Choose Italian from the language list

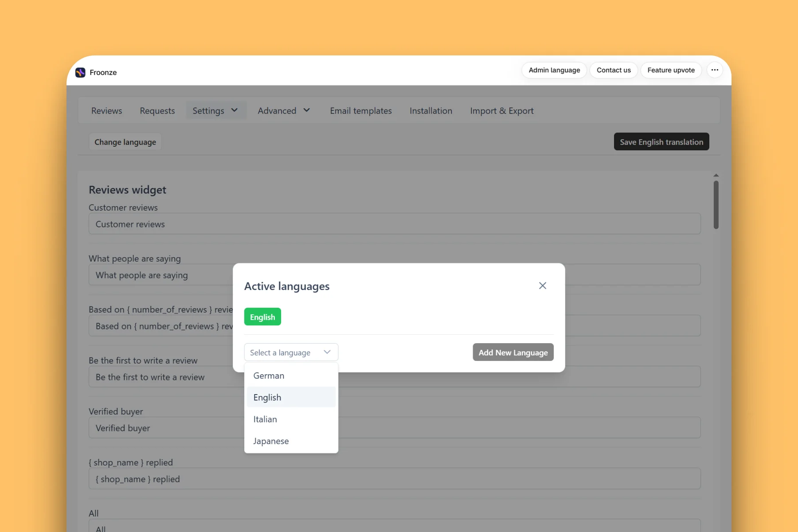[291, 419]
